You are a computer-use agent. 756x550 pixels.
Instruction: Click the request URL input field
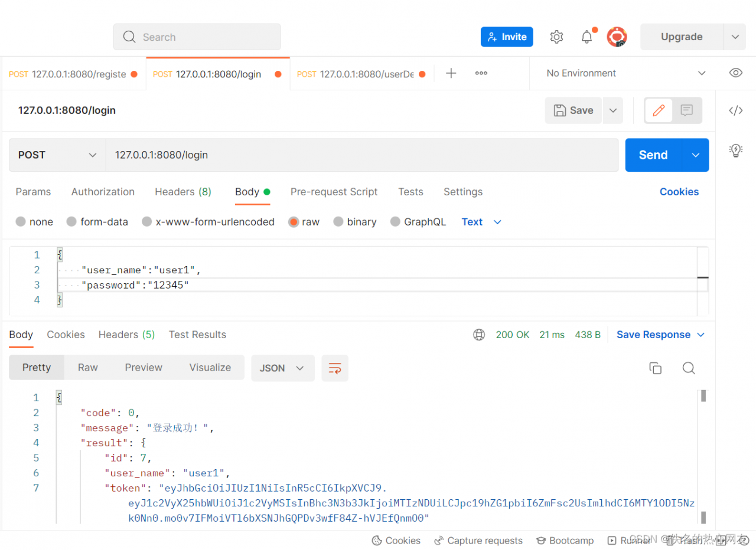pyautogui.click(x=360, y=155)
